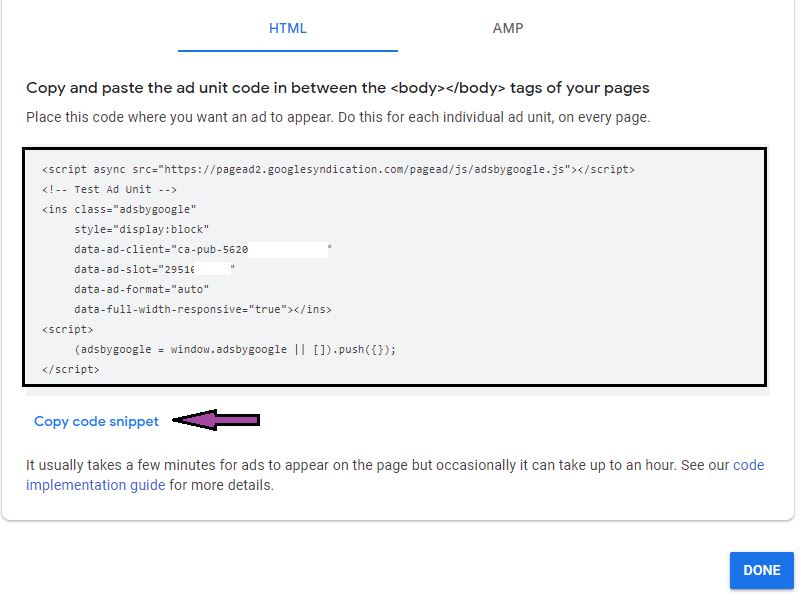The image size is (808, 601).
Task: Click the opening <script> line before push code
Action: [x=68, y=329]
